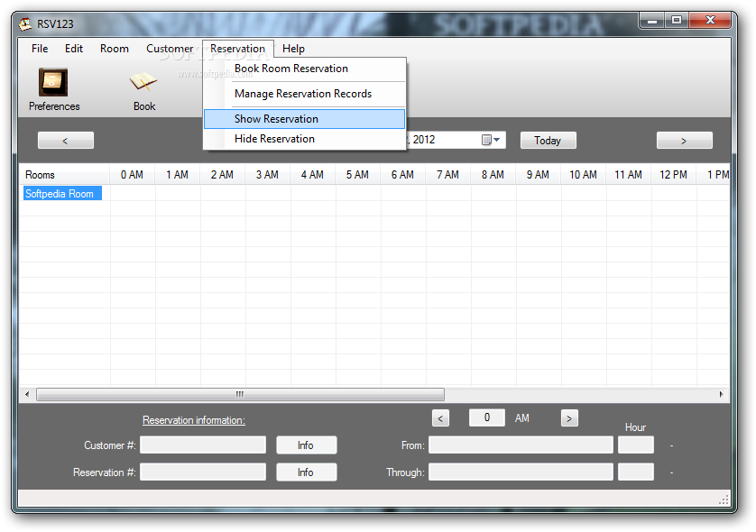This screenshot has width=756, height=532.
Task: Click the Customer # input field
Action: click(x=203, y=445)
